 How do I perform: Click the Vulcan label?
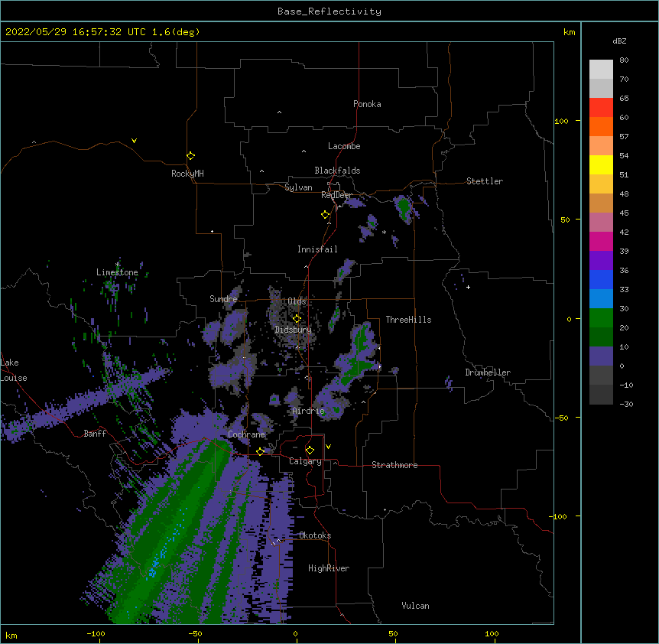[x=415, y=606]
